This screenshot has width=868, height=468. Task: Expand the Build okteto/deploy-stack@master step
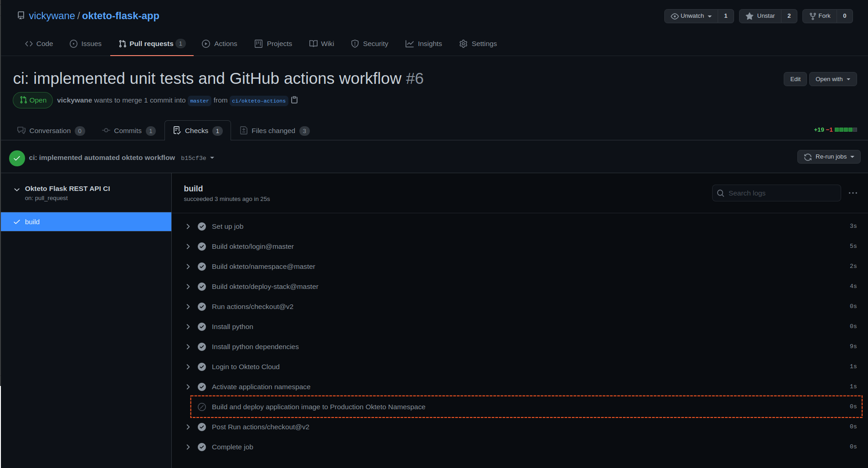[188, 287]
